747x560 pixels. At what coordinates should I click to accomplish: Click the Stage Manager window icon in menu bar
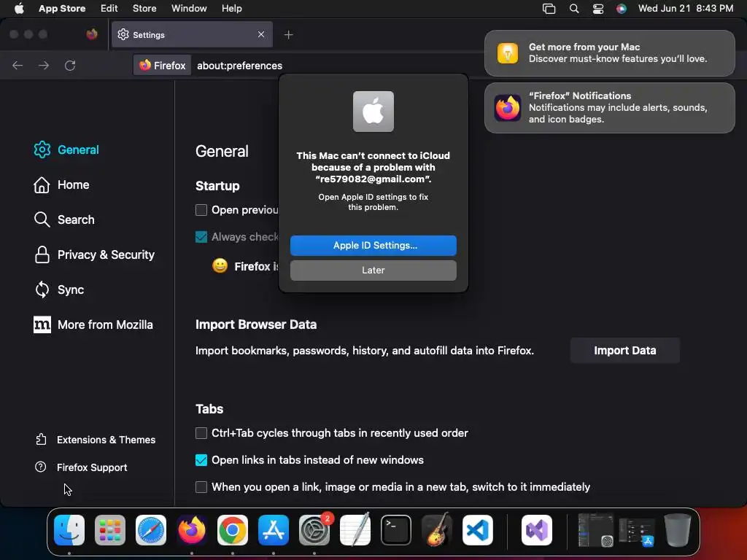(x=549, y=9)
